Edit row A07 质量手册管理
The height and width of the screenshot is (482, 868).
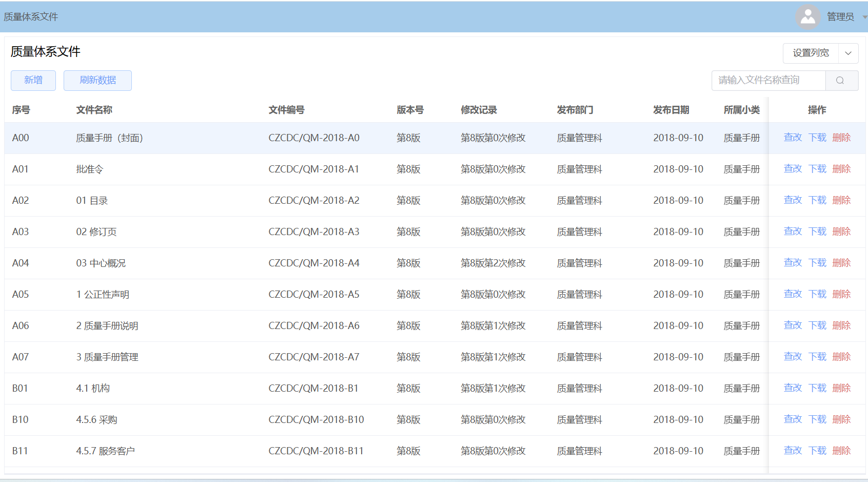pos(793,357)
